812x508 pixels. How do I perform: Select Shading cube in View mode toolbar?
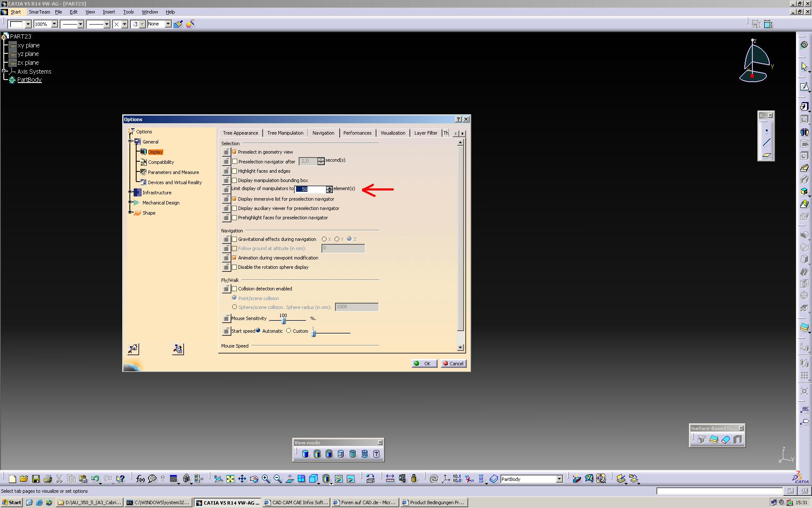(305, 454)
